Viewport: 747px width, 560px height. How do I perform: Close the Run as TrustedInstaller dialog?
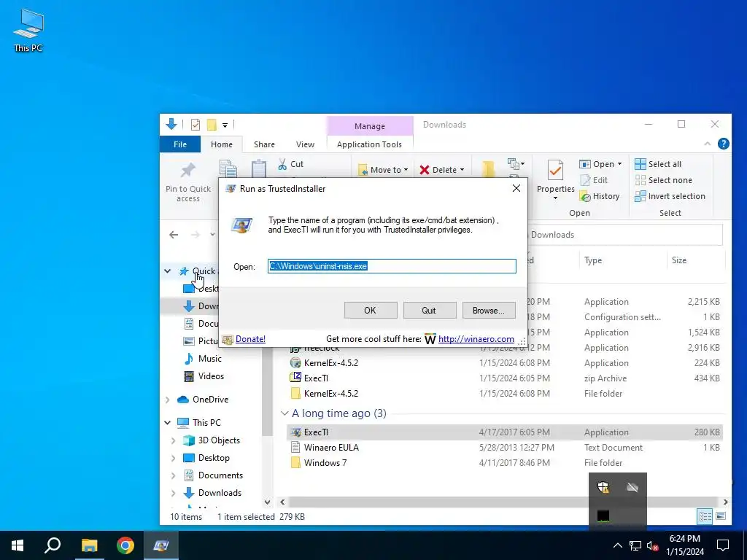click(516, 189)
